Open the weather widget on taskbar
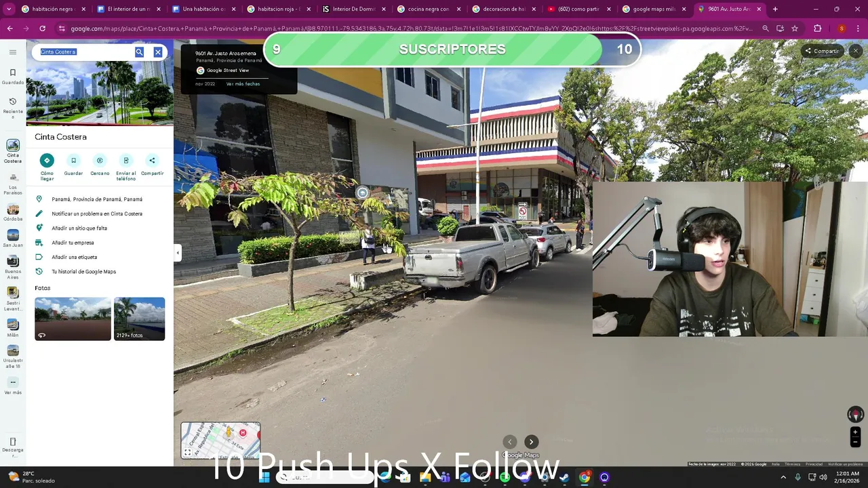The width and height of the screenshot is (868, 488). coord(31,477)
